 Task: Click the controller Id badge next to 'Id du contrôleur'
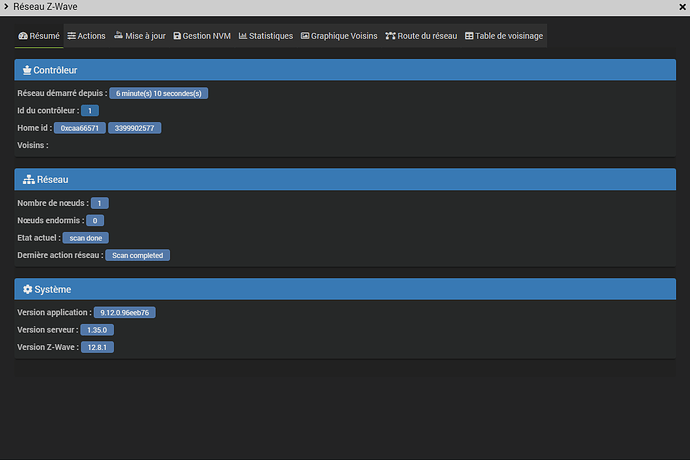click(90, 110)
